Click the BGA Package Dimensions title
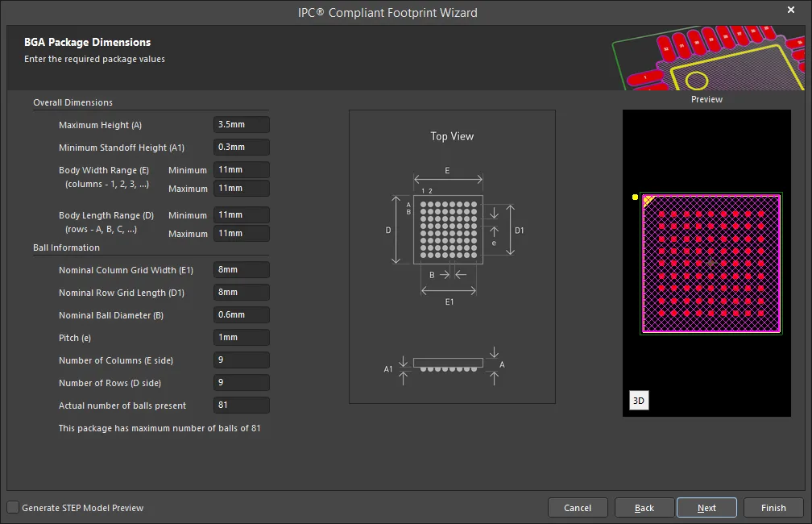This screenshot has height=524, width=812. click(x=88, y=43)
